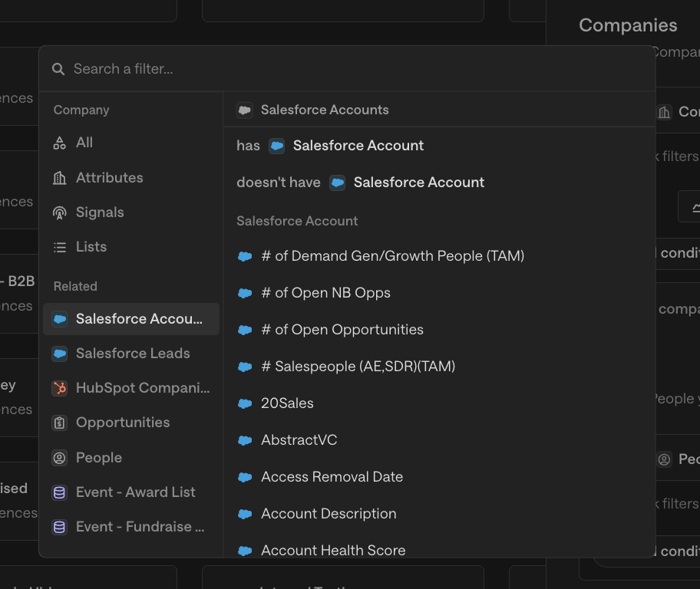Select the 20Sales field
This screenshot has width=700, height=589.
[439, 403]
